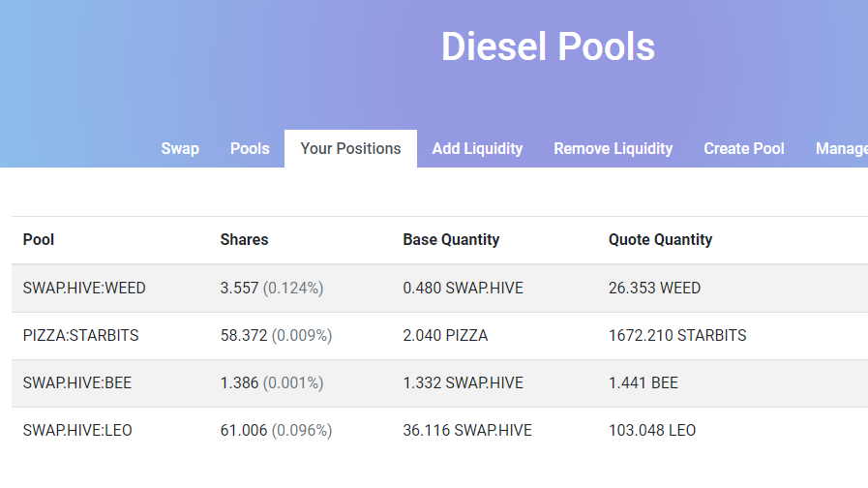Click base quantity 0.480 SWAP.HIVE
The width and height of the screenshot is (868, 488).
tap(463, 288)
